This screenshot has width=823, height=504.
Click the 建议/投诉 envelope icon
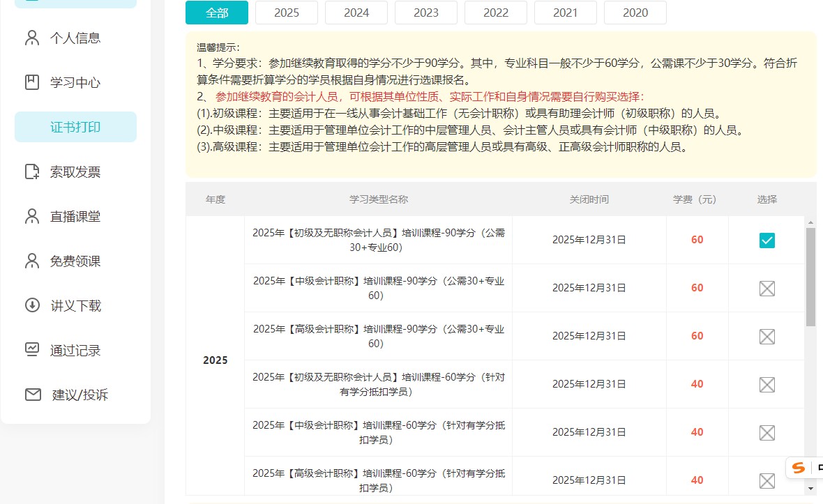tap(31, 395)
